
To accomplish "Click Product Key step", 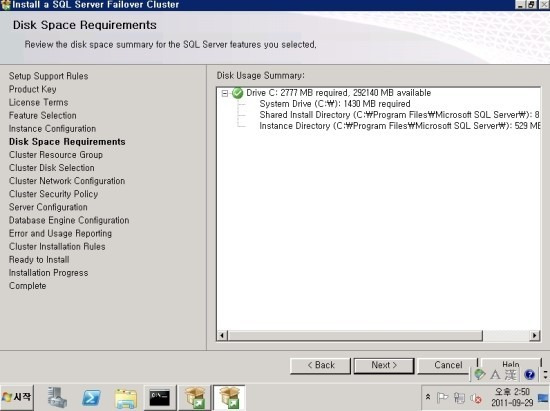I will tap(33, 89).
